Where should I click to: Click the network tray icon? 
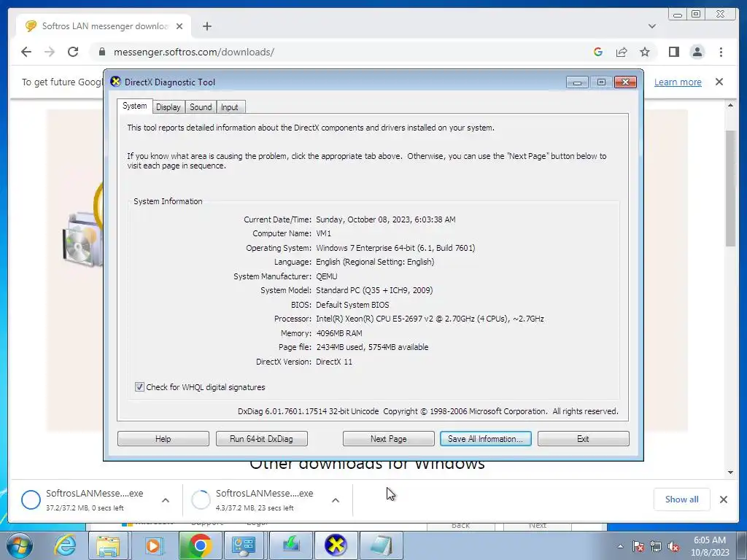tap(656, 547)
